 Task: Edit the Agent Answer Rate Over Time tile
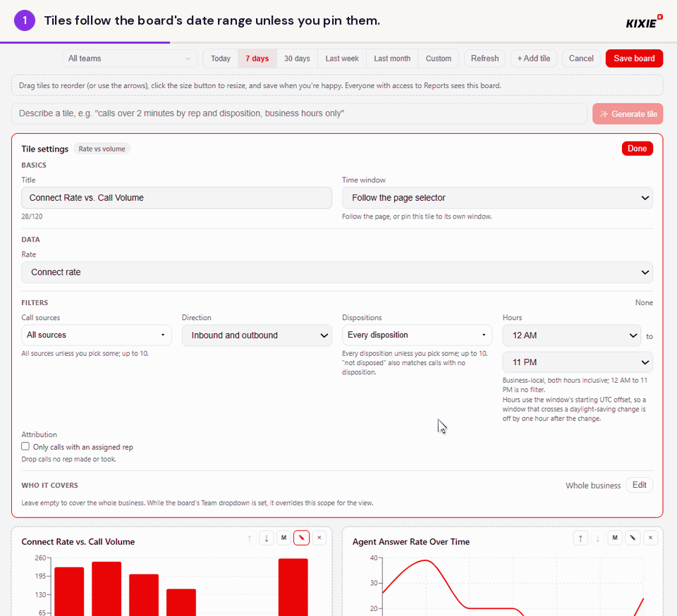tap(633, 538)
